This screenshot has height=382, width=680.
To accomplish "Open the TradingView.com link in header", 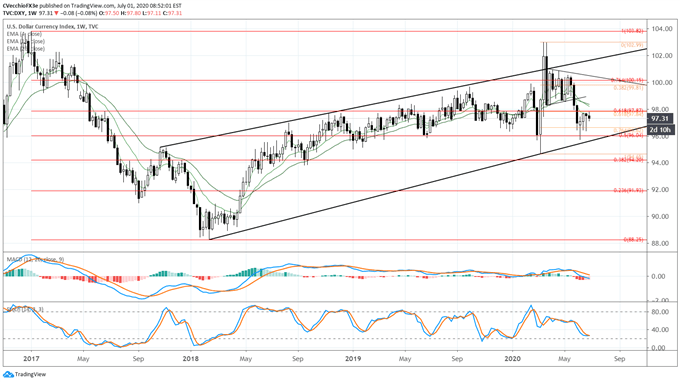I will pos(88,6).
